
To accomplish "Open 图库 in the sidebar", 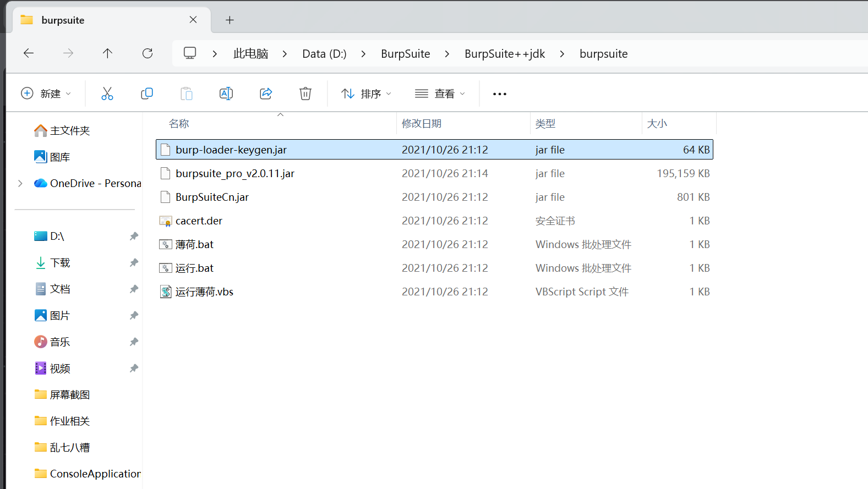I will 52,157.
